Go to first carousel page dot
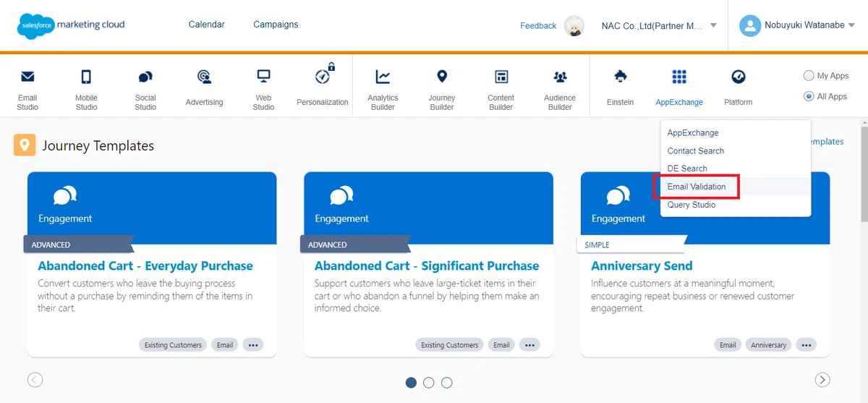 tap(411, 383)
